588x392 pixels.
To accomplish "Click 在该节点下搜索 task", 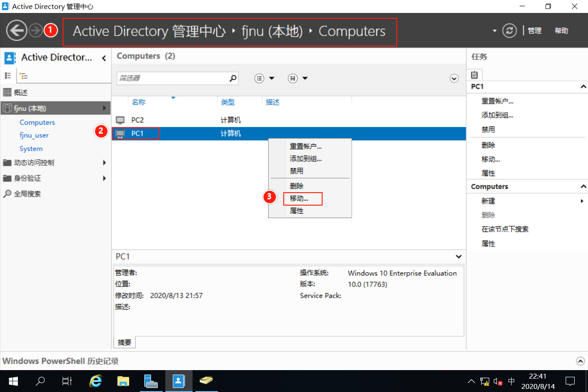I will 505,229.
